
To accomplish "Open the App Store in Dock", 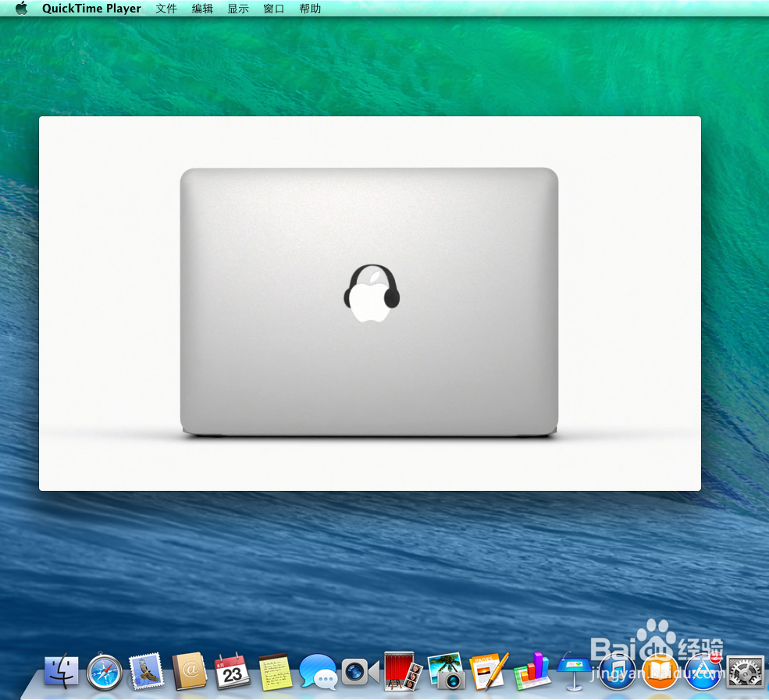I will [x=703, y=672].
